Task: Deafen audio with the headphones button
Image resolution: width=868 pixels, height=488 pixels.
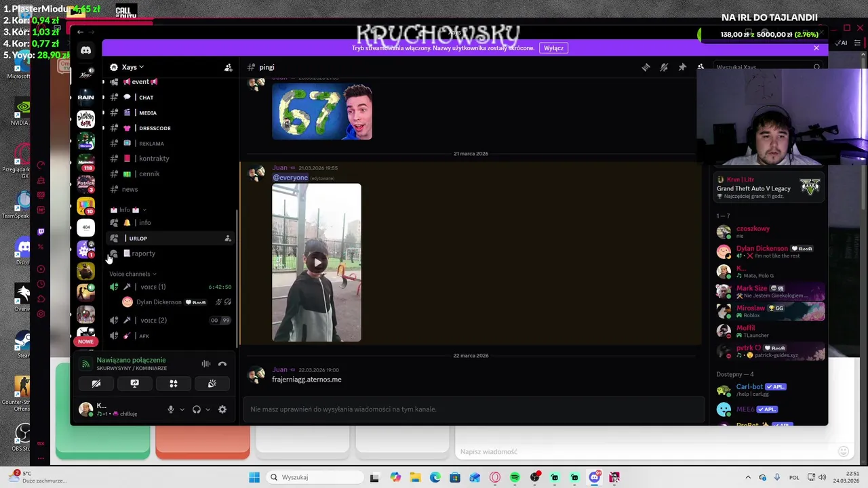Action: [197, 409]
